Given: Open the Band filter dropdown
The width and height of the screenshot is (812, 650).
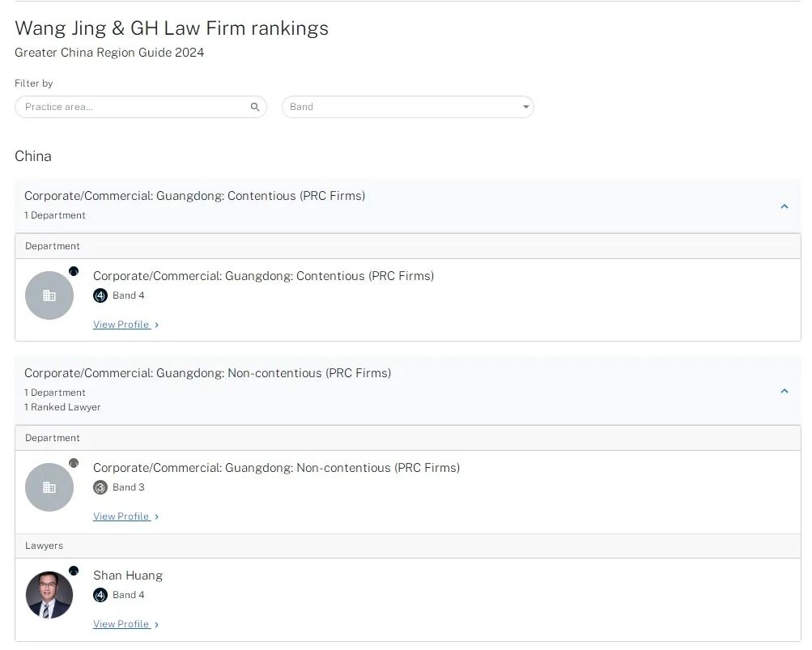Looking at the screenshot, I should pyautogui.click(x=407, y=107).
